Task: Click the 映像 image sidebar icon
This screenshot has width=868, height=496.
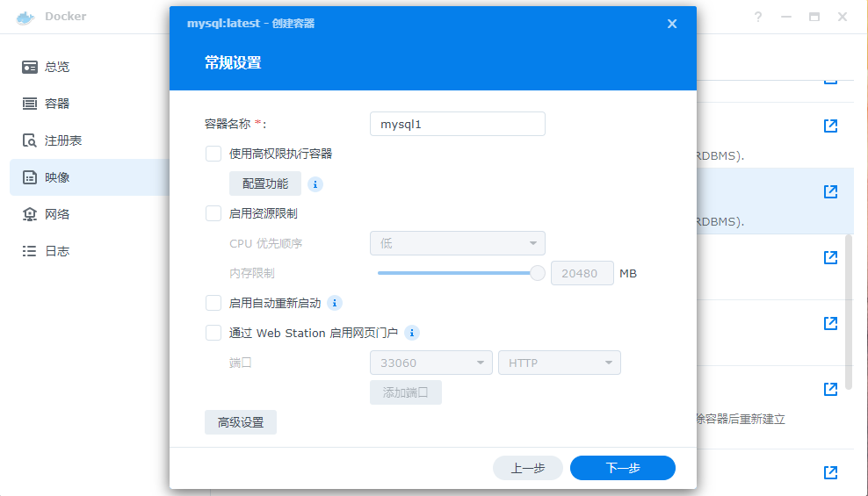Action: [30, 177]
